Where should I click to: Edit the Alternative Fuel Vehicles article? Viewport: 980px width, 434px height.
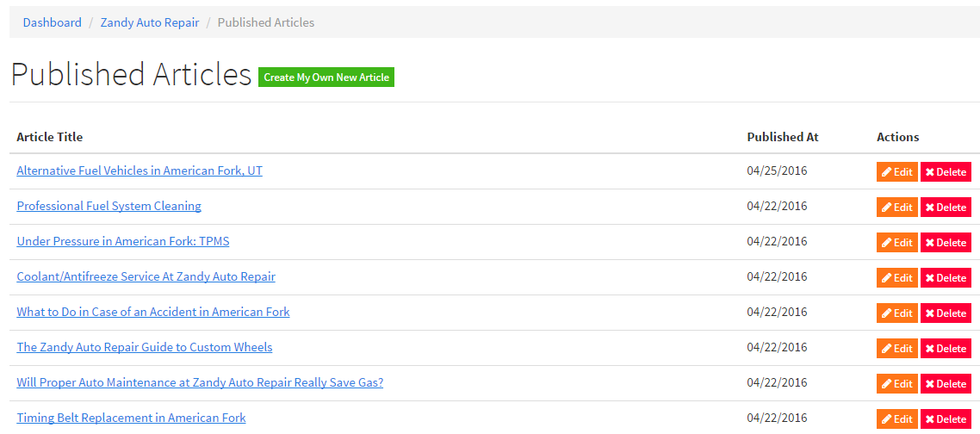[x=896, y=172]
